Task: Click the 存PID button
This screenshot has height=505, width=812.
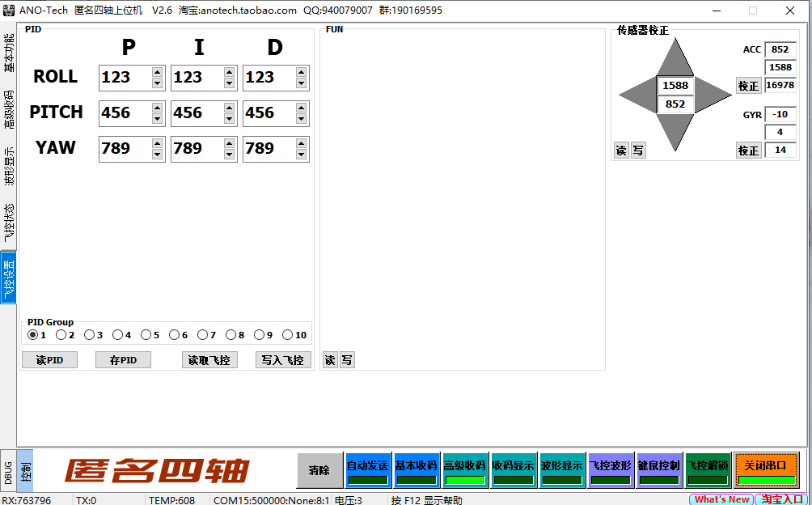Action: coord(123,360)
